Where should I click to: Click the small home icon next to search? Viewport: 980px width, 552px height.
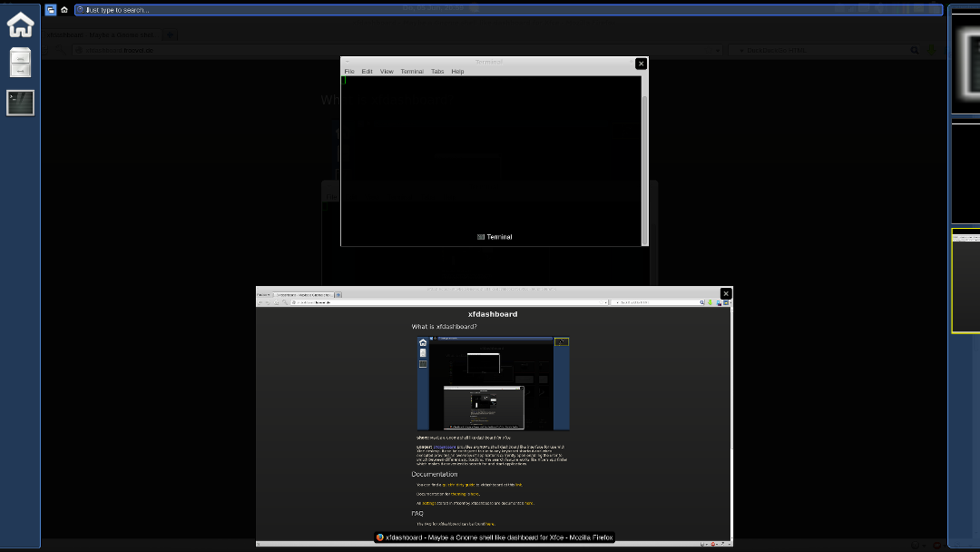64,10
